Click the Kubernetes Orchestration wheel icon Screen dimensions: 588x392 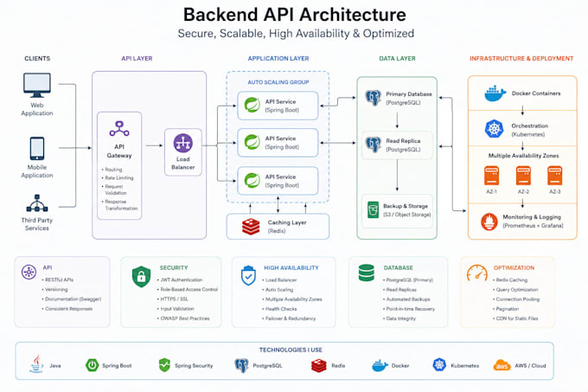[x=494, y=129]
